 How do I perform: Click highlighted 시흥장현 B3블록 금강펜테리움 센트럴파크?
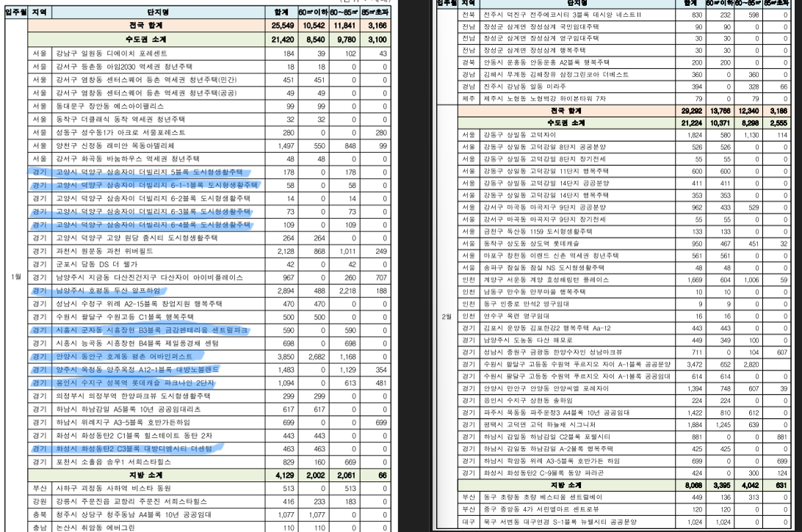tap(152, 330)
